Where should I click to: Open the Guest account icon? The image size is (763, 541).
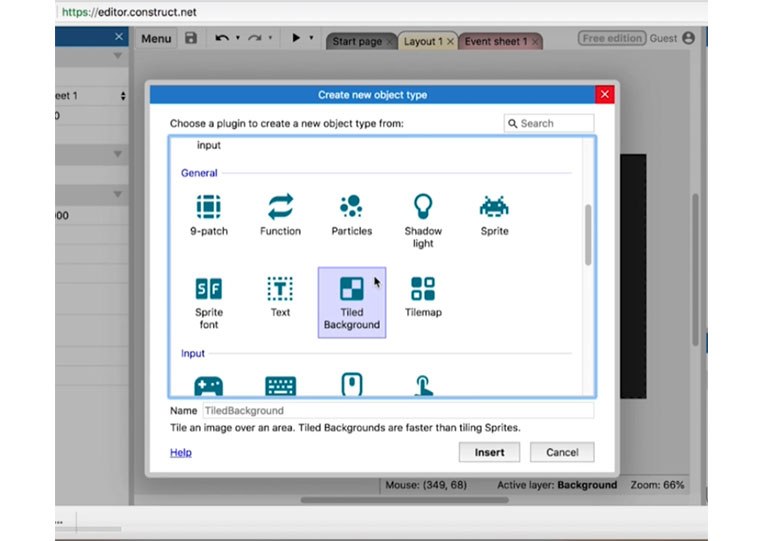click(689, 38)
